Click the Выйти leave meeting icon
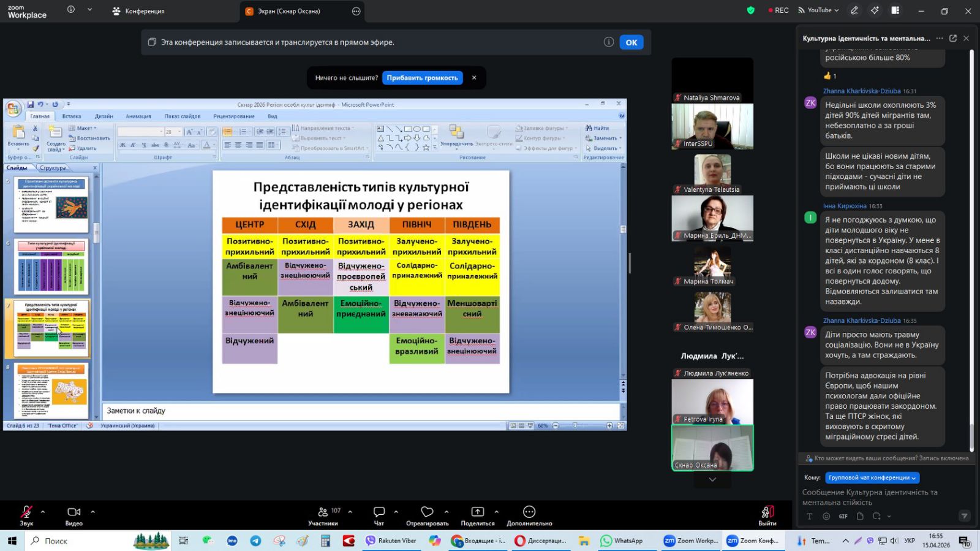Image resolution: width=980 pixels, height=551 pixels. point(767,512)
